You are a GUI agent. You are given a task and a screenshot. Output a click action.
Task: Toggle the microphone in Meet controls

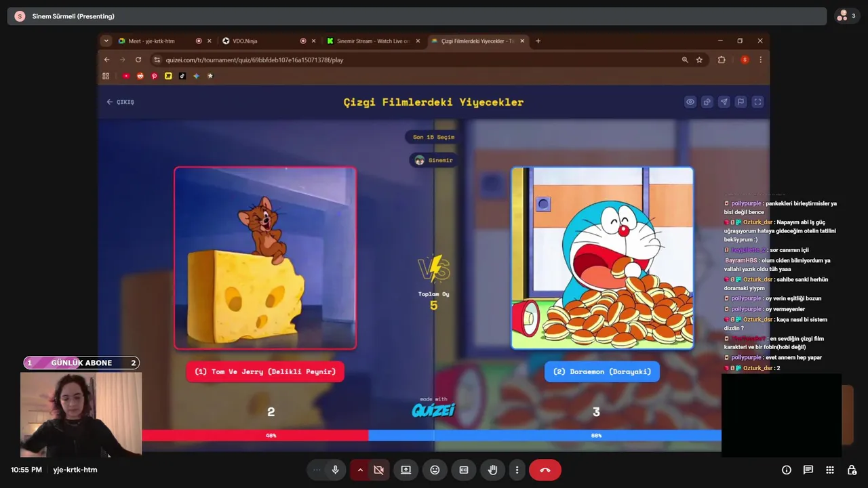pyautogui.click(x=335, y=470)
